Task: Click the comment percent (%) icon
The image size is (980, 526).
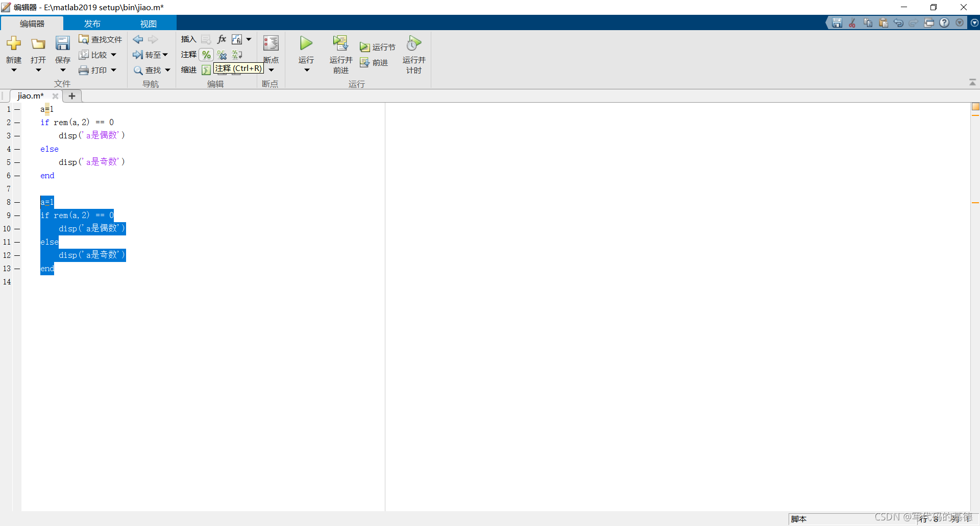Action: pos(206,55)
